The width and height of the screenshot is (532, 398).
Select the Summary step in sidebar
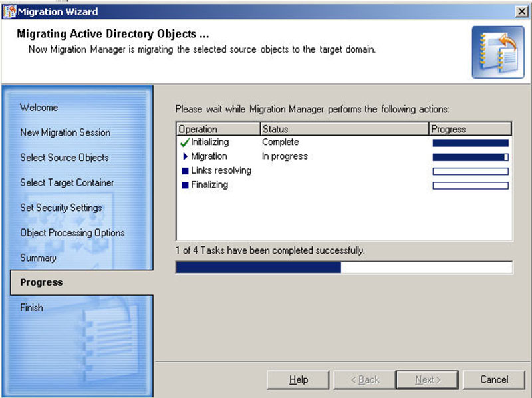38,258
